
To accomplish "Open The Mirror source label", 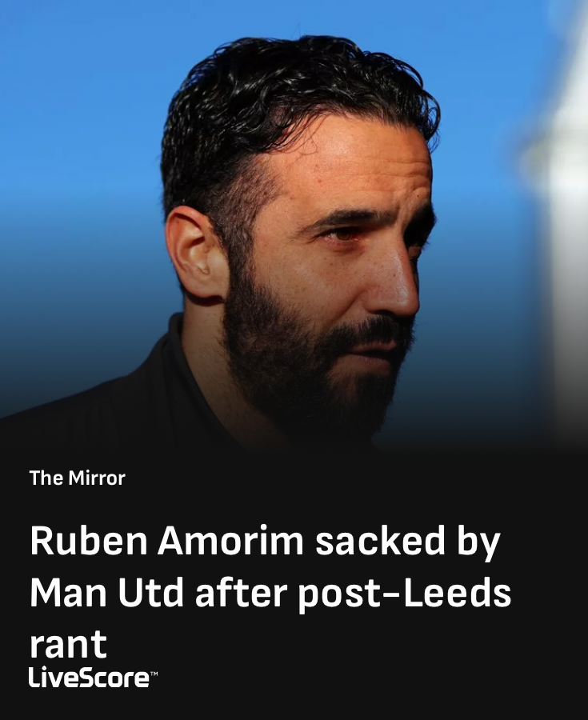I will coord(77,478).
